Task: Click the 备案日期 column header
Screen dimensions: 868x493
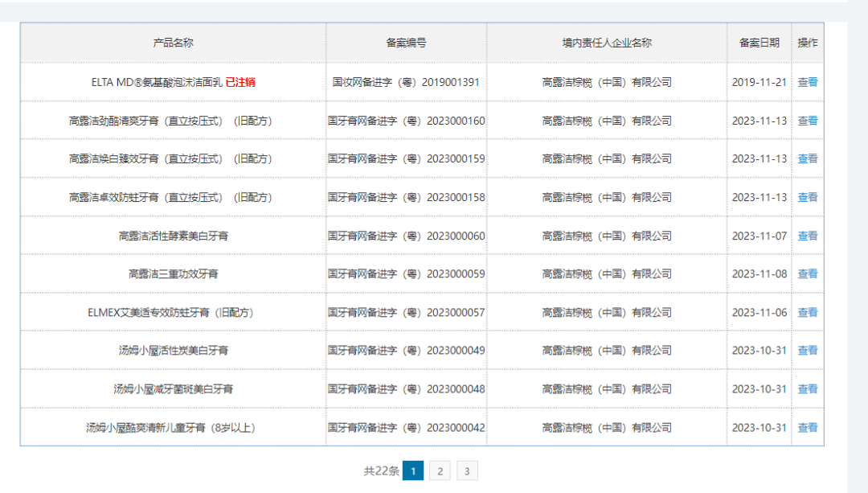Action: (759, 43)
